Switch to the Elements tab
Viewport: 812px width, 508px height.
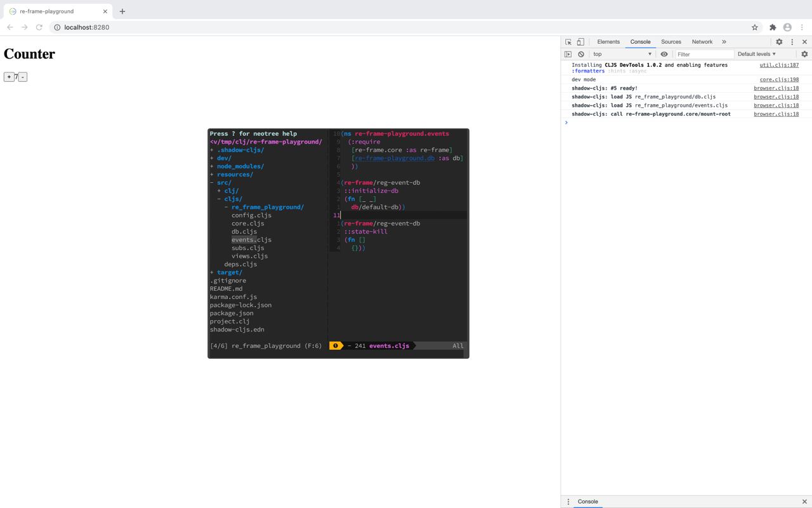click(608, 42)
